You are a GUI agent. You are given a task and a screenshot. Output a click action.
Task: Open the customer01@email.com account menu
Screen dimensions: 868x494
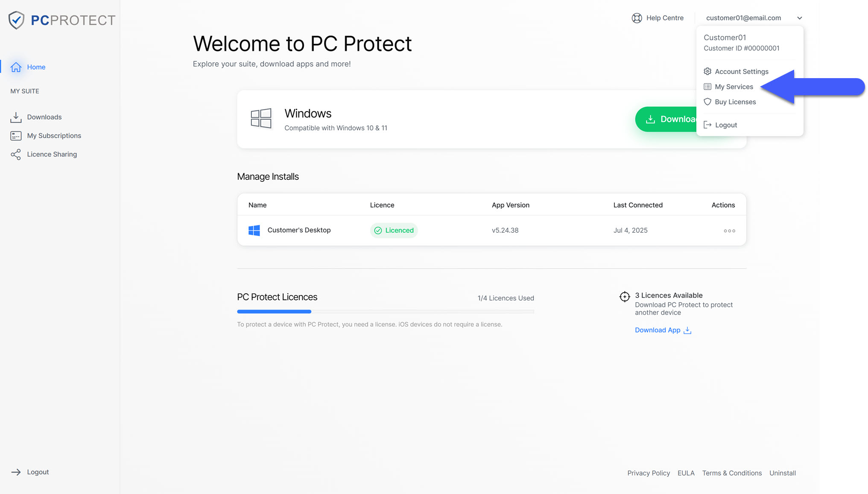[754, 18]
